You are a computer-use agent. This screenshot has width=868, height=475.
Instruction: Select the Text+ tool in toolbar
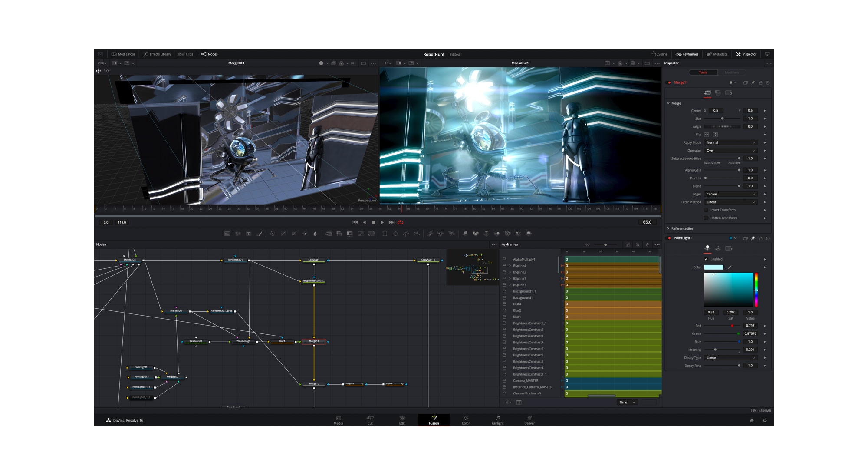point(249,234)
